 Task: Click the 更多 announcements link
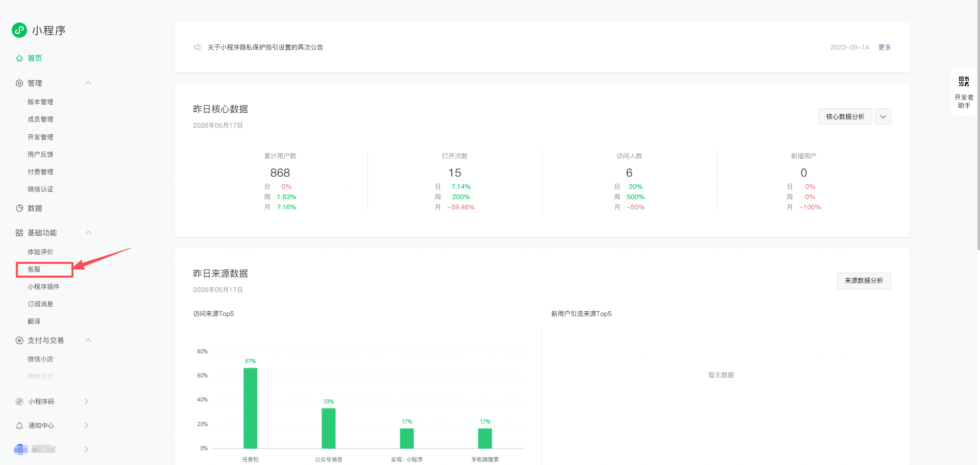885,47
